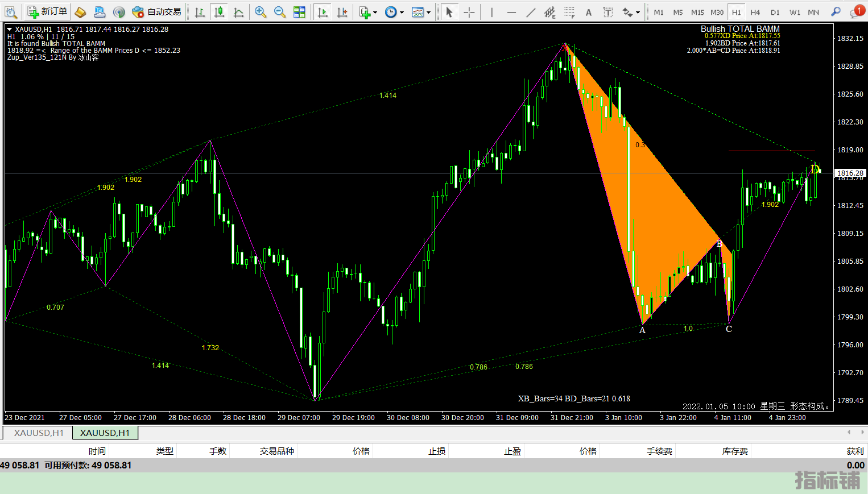
Task: Sort terminal by 止损 column
Action: pos(437,451)
